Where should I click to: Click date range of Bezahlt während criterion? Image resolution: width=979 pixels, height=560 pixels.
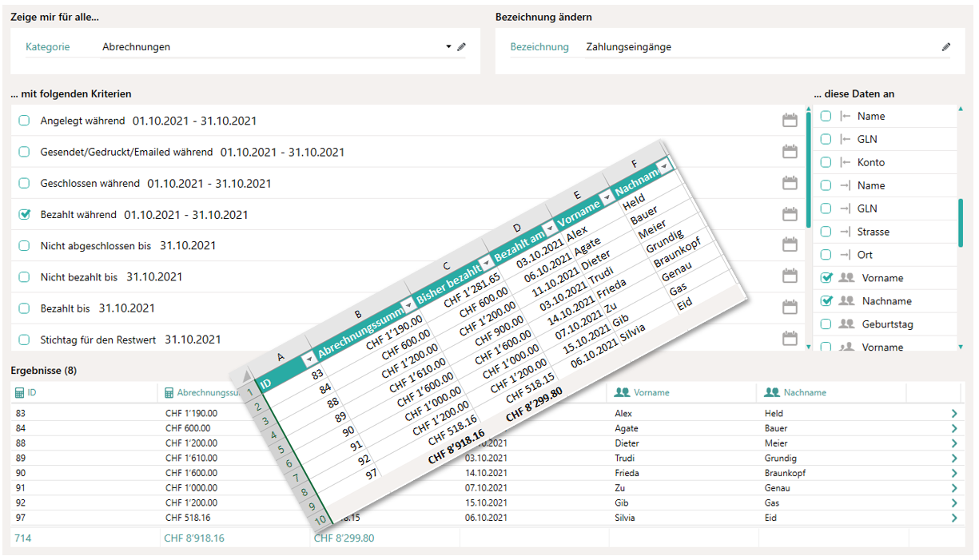(186, 214)
